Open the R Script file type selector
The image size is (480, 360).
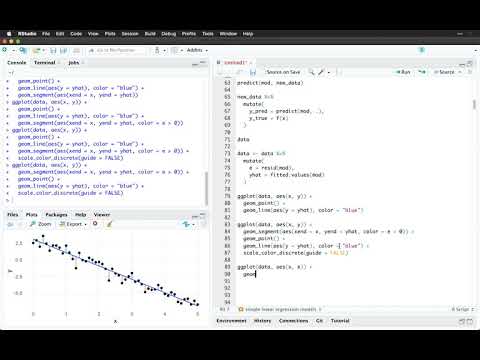(463, 309)
